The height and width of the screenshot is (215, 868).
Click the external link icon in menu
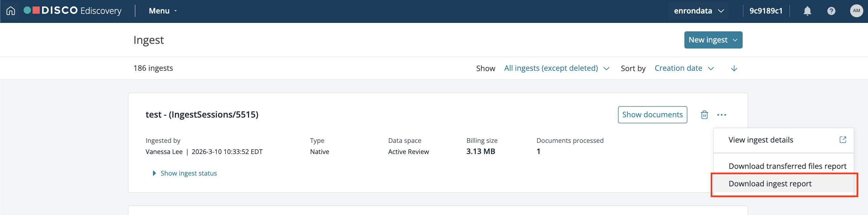(843, 140)
